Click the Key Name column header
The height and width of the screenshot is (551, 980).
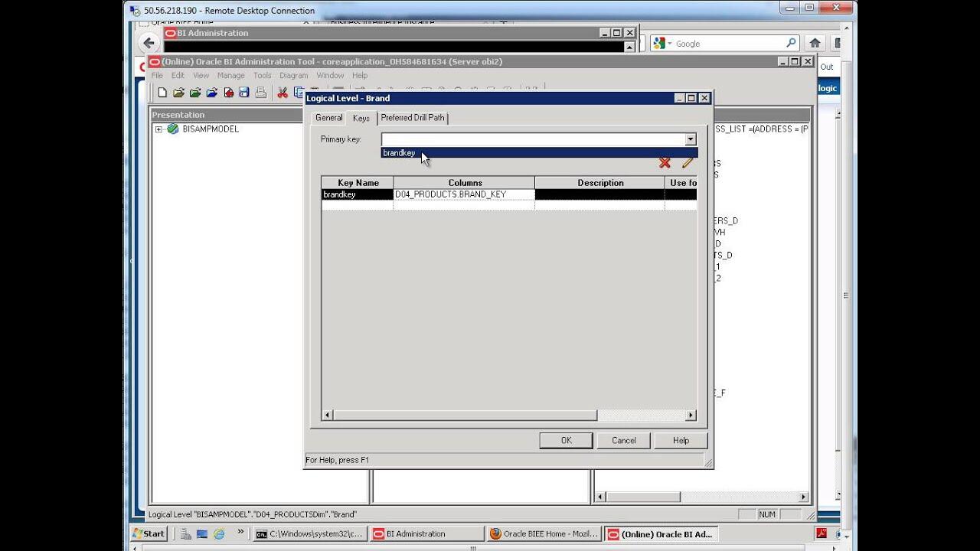pos(358,183)
